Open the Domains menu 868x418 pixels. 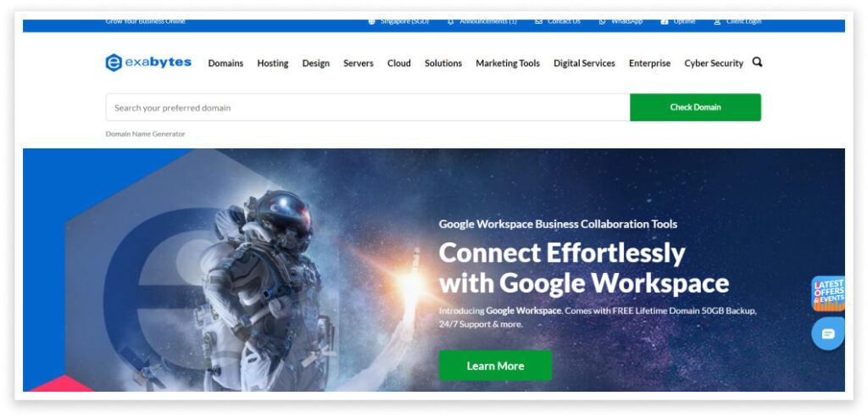pos(225,63)
